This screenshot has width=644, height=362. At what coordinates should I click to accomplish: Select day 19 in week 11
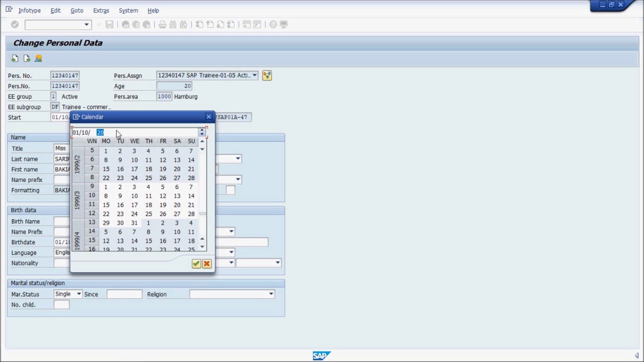[163, 205]
